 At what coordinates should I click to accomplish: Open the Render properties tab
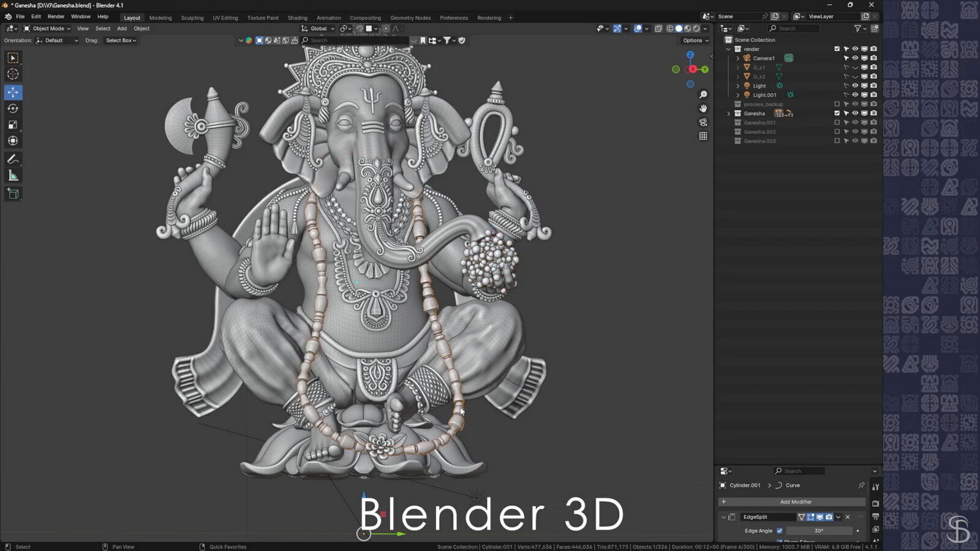(876, 503)
